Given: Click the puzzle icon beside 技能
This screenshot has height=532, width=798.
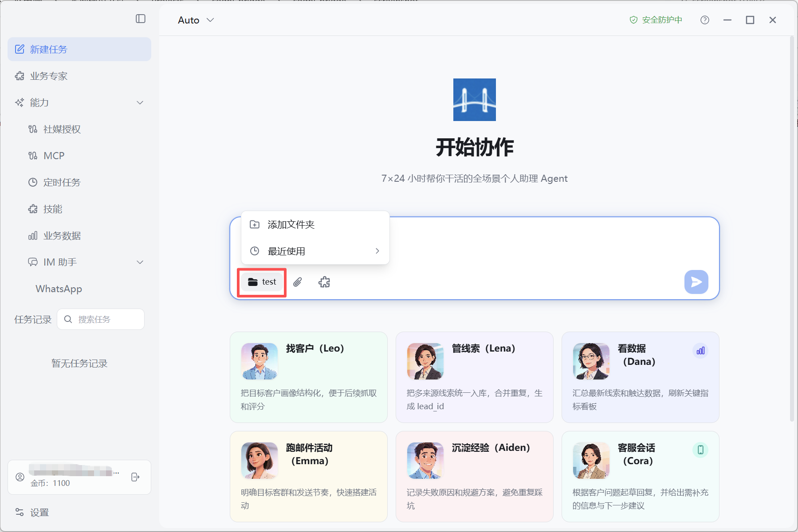Looking at the screenshot, I should (33, 209).
